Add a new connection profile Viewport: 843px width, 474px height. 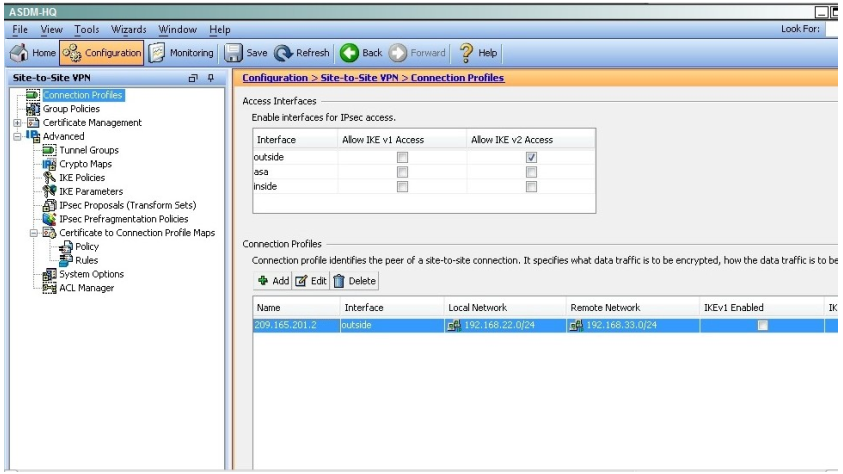point(271,282)
